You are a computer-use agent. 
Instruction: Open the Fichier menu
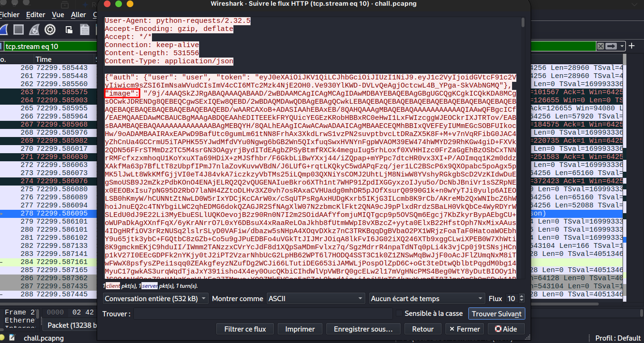[9, 15]
